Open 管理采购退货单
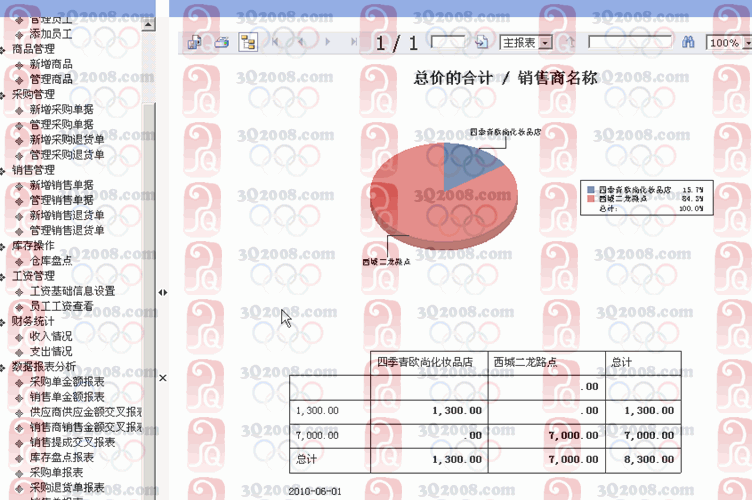 (x=67, y=154)
